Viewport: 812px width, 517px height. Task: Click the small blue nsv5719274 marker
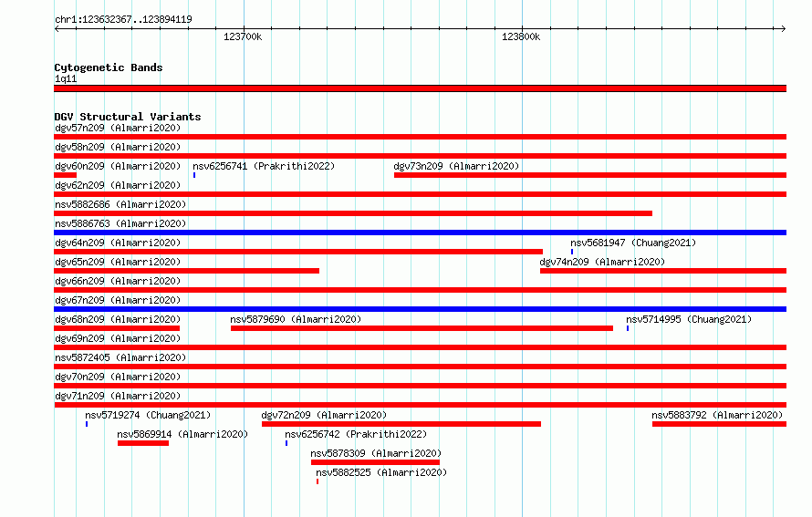coord(87,424)
